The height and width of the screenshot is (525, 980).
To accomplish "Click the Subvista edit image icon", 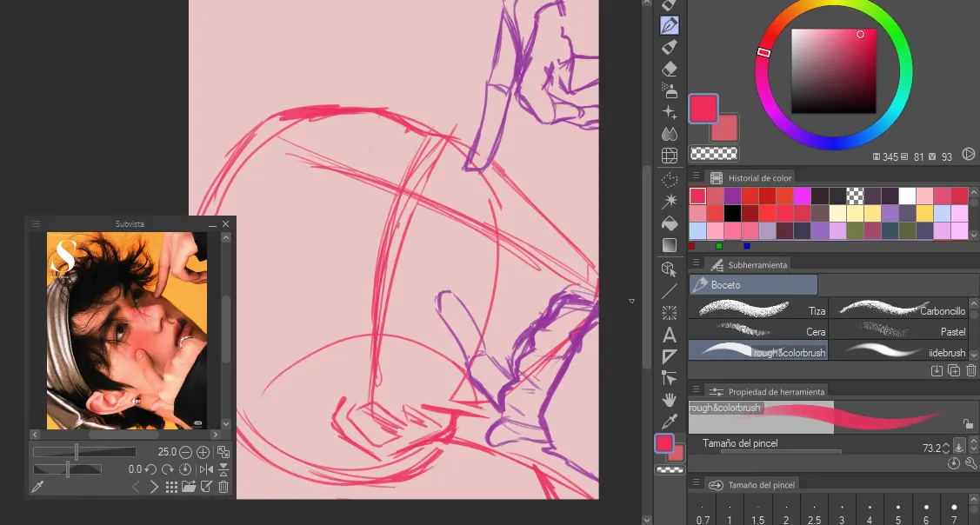I will [x=206, y=488].
